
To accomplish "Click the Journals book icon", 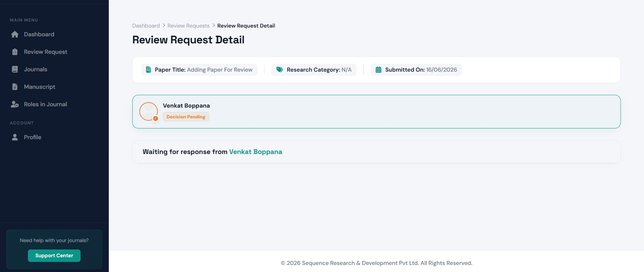I will (15, 69).
